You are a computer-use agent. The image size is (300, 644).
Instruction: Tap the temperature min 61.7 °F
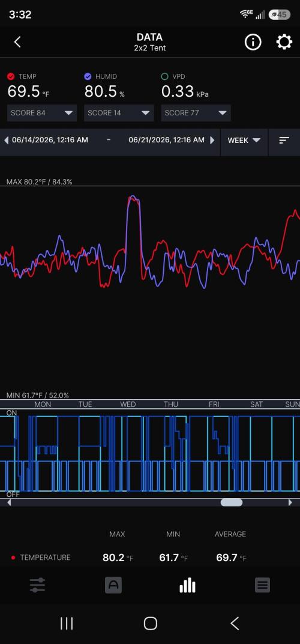[x=174, y=557]
